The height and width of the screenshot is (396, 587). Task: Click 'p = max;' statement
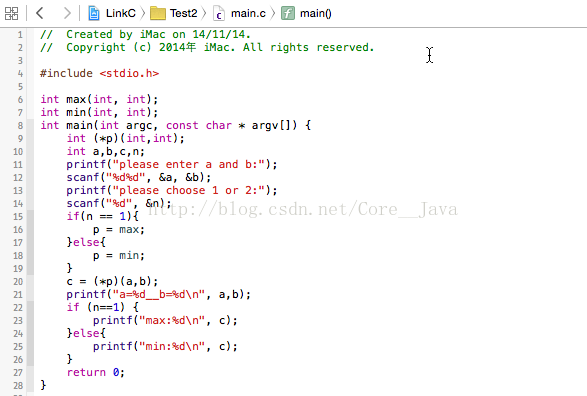coord(119,229)
